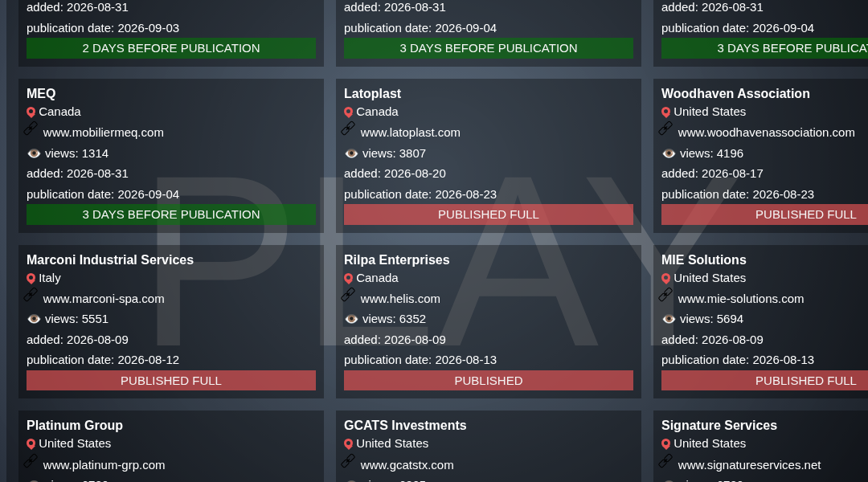Image resolution: width=868 pixels, height=482 pixels.
Task: Select the MIE Solutions card title
Action: (x=704, y=260)
